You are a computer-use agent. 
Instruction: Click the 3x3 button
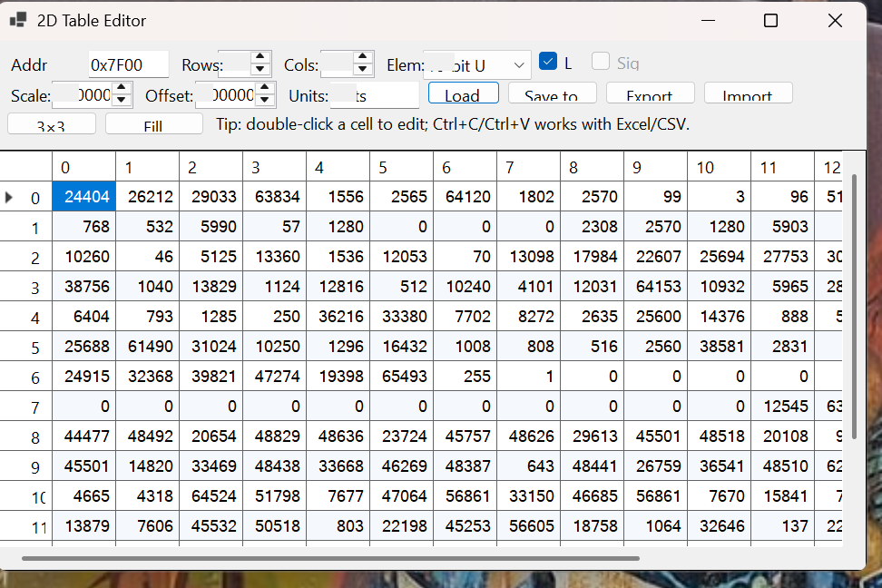pyautogui.click(x=52, y=124)
